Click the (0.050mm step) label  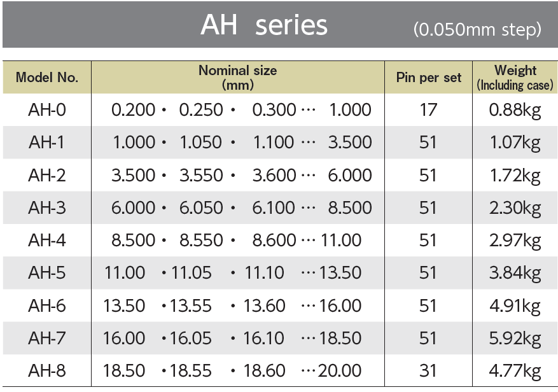(477, 29)
